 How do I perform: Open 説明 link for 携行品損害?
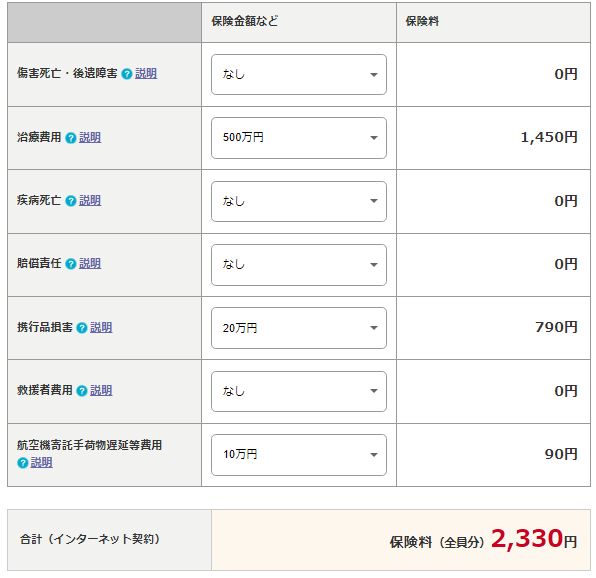[x=101, y=327]
